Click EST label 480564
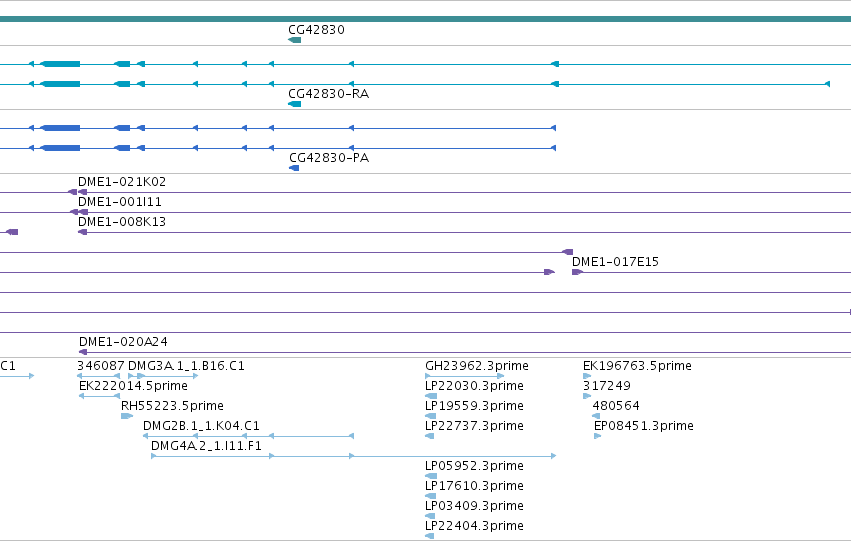The height and width of the screenshot is (541, 851). click(616, 406)
